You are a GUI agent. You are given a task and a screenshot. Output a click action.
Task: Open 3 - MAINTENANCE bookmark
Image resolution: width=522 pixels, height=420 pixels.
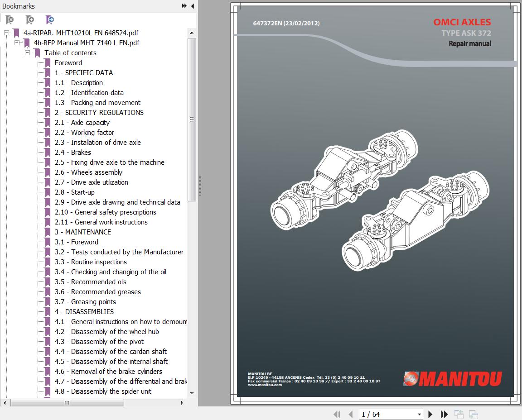point(83,233)
